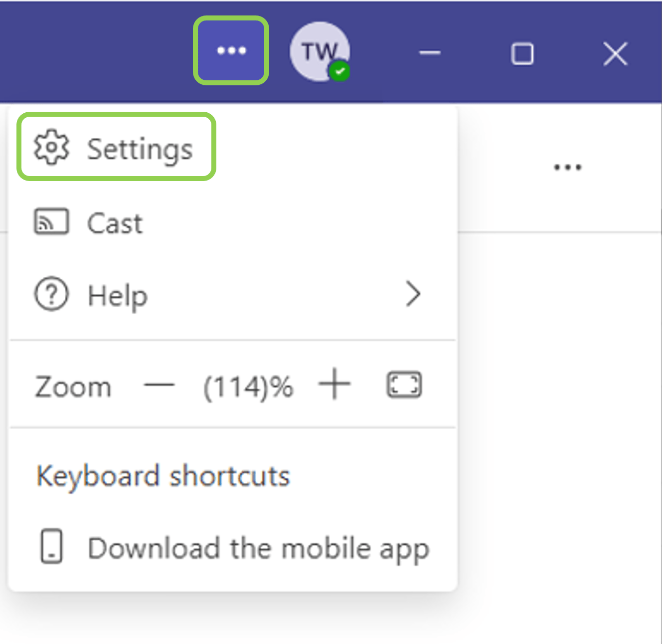
Task: Expand the Help submenu chevron
Action: point(413,294)
